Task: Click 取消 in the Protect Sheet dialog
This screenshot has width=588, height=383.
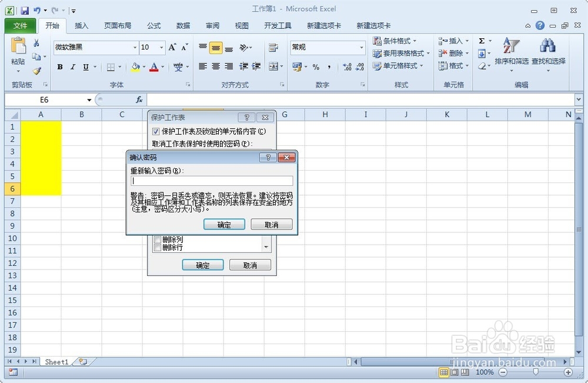Action: tap(249, 265)
